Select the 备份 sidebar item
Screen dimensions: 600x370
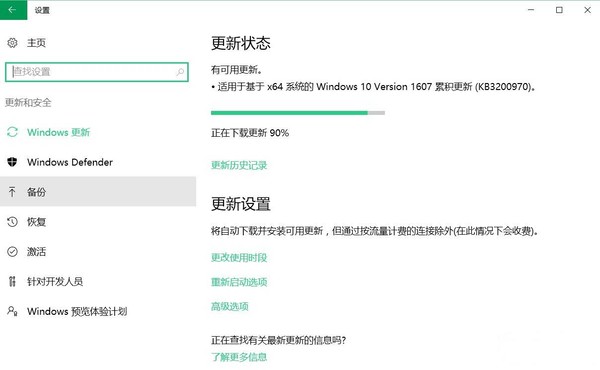click(98, 192)
